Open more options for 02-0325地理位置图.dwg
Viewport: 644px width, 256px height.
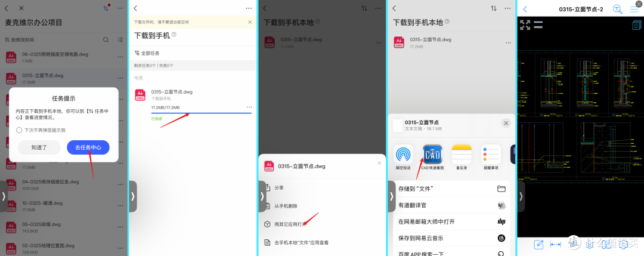[120, 249]
